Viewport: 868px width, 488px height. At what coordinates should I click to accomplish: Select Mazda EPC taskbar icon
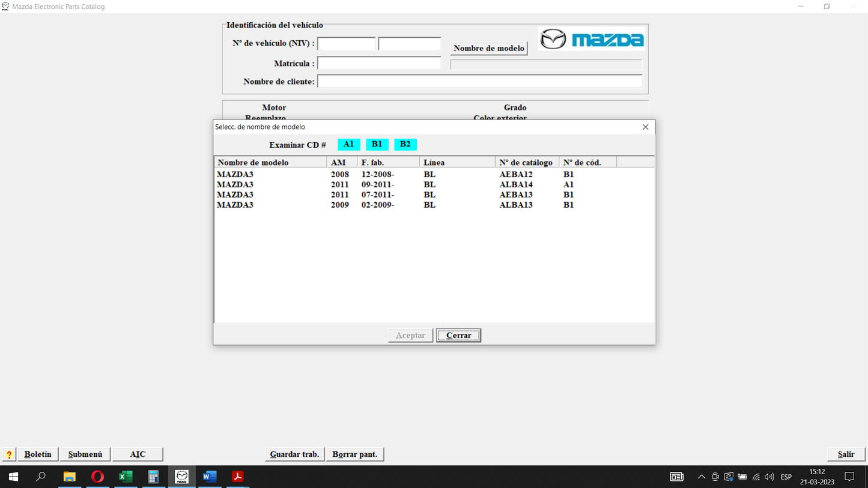[x=181, y=477]
